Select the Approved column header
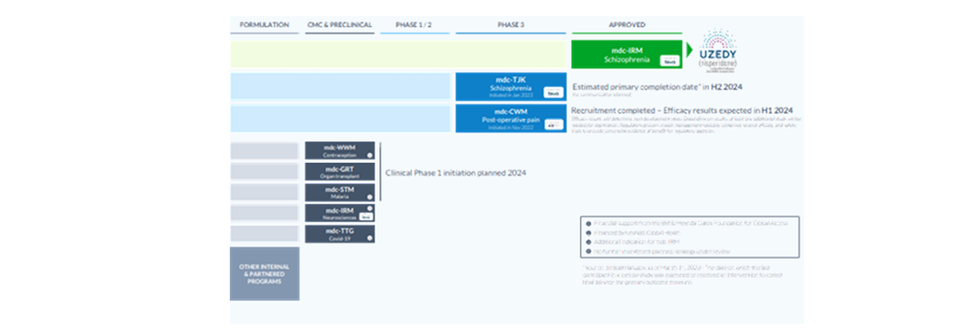The width and height of the screenshot is (980, 336). 627,25
